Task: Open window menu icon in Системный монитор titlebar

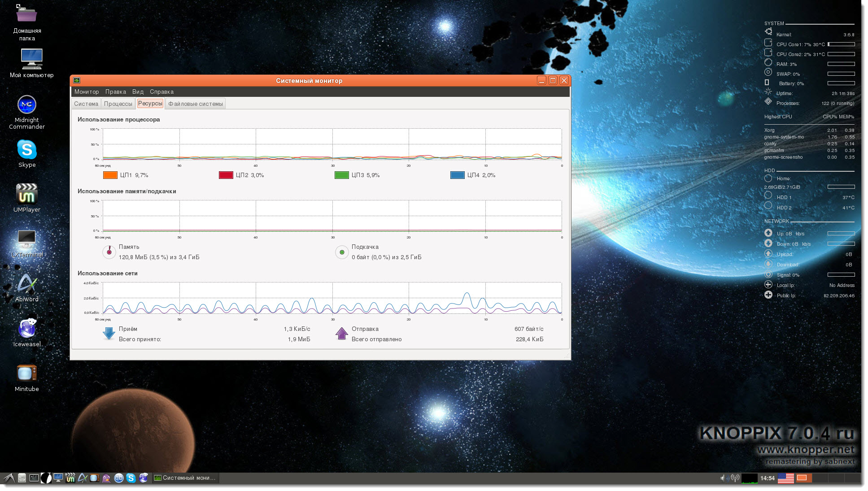Action: (x=77, y=81)
